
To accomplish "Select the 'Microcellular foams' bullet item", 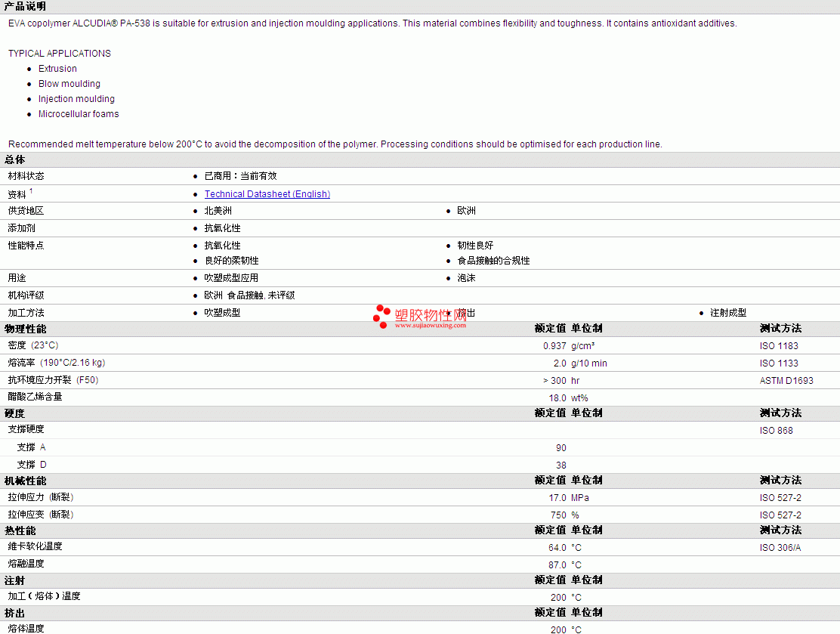I will [79, 113].
